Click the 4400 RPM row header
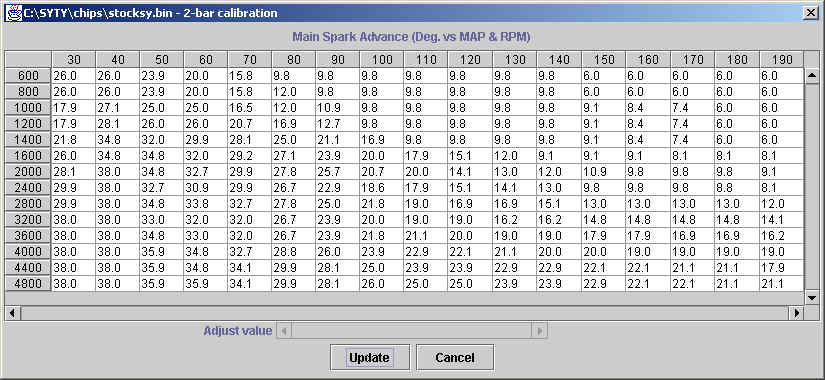Viewport: 825px width, 380px height. [x=28, y=267]
